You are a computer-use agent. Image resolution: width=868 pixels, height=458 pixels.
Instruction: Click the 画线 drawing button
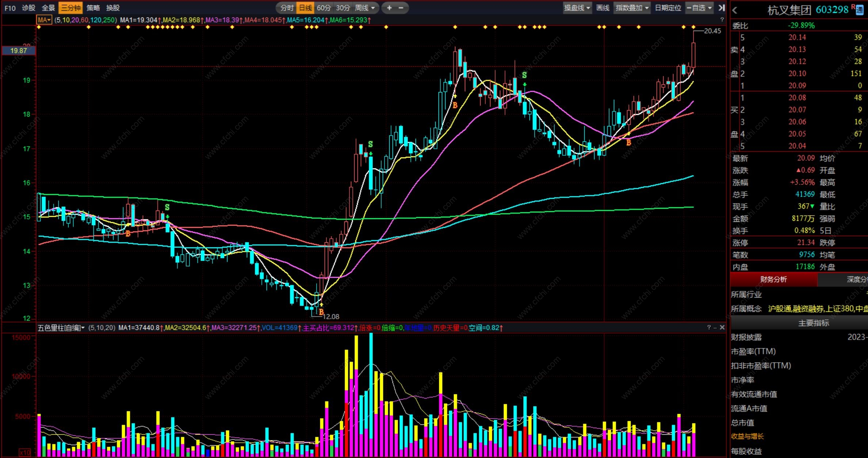pyautogui.click(x=603, y=8)
